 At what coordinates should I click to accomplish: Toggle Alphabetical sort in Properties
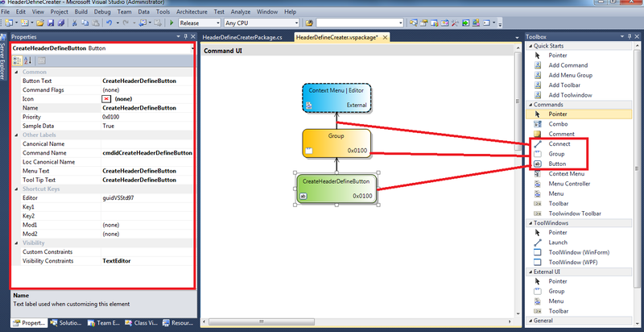coord(27,60)
